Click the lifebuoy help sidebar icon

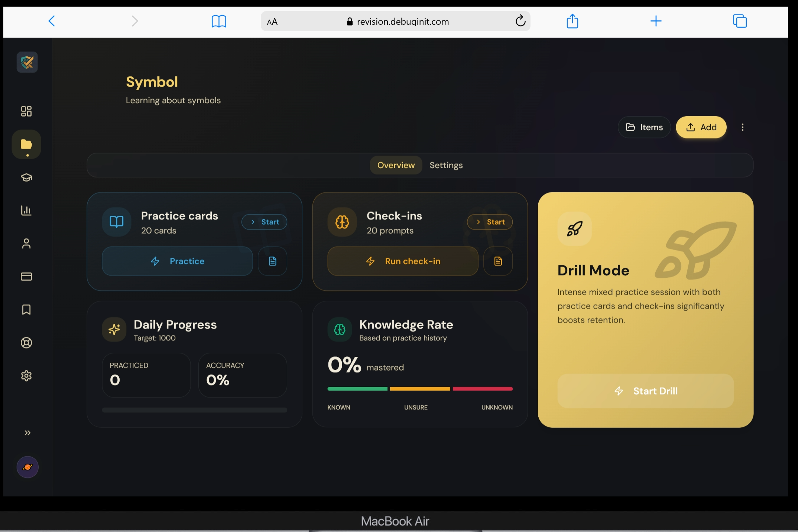tap(26, 343)
